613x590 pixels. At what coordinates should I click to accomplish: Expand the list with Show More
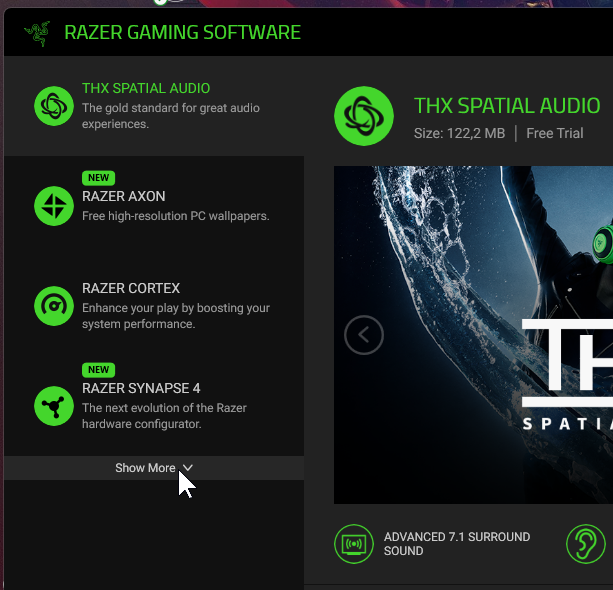click(x=154, y=468)
